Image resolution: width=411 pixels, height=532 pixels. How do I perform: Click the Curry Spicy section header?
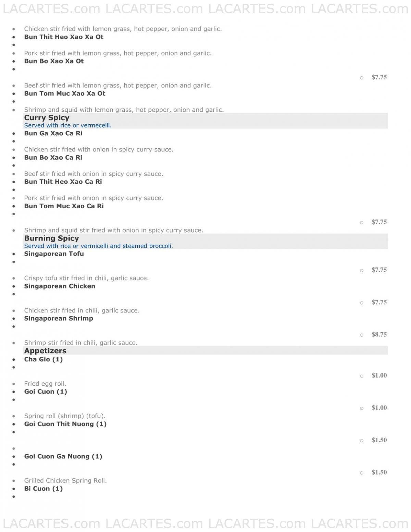tap(47, 117)
